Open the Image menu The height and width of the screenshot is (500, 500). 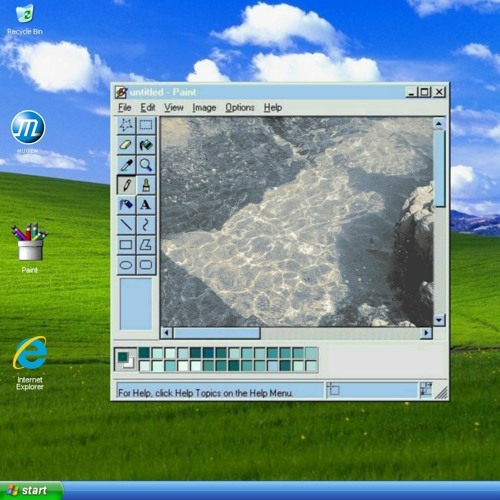pos(204,108)
